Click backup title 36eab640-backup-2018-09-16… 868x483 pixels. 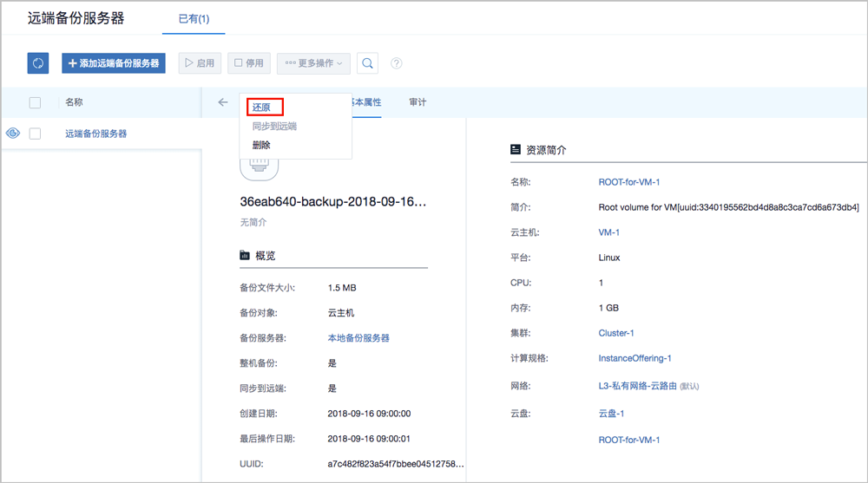click(333, 202)
